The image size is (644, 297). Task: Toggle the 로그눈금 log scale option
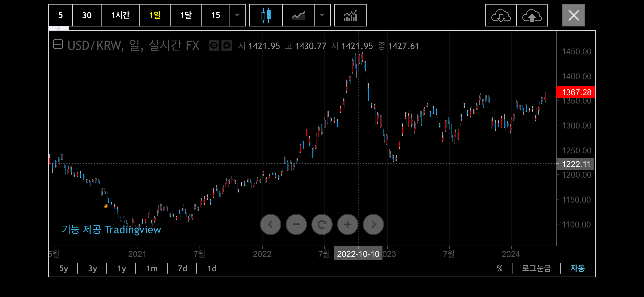coord(536,268)
